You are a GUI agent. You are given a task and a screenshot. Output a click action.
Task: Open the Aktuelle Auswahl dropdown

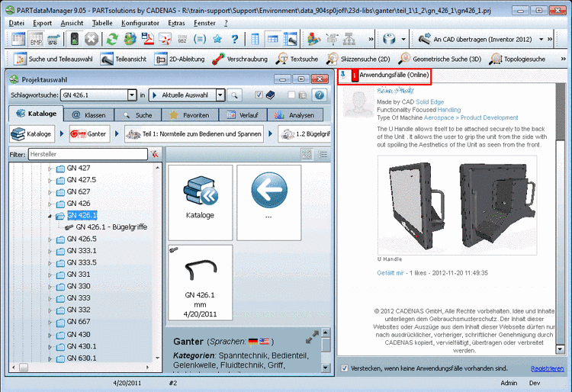point(220,95)
